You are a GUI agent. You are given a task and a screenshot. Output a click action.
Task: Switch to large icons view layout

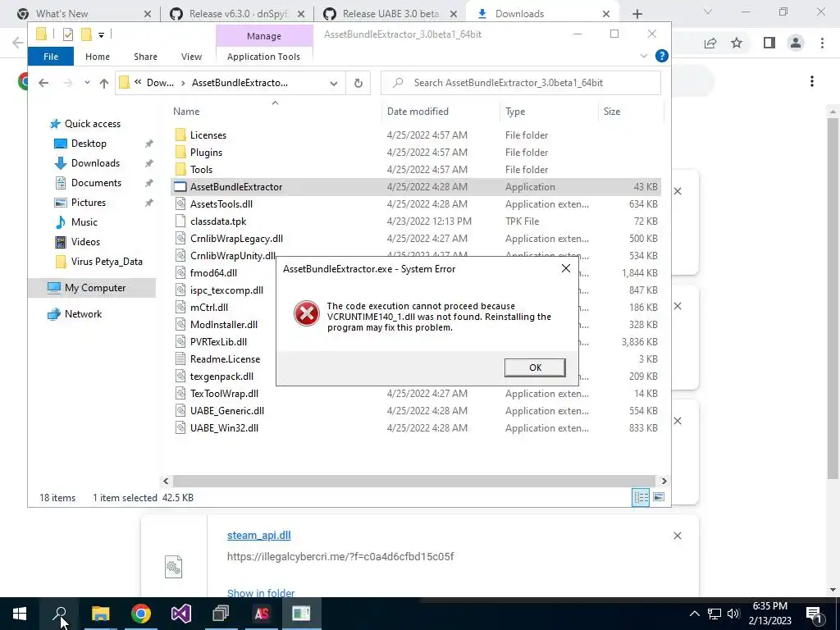click(659, 497)
